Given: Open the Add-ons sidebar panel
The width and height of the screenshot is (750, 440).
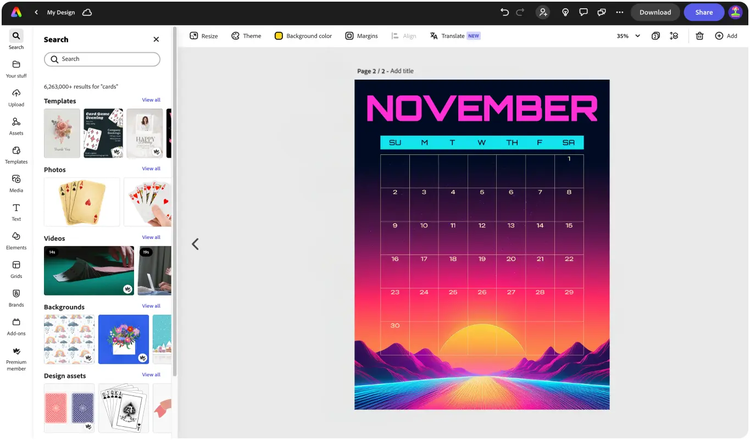Looking at the screenshot, I should point(16,327).
